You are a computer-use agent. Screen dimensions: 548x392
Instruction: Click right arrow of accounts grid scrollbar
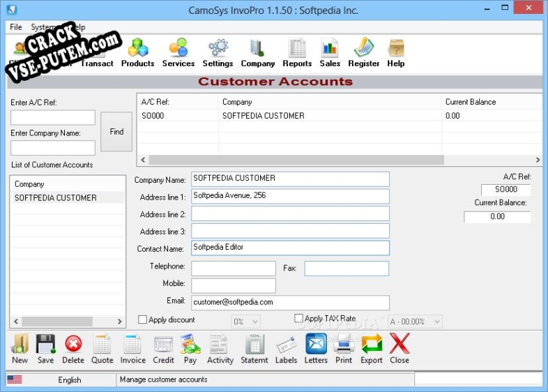tap(538, 160)
